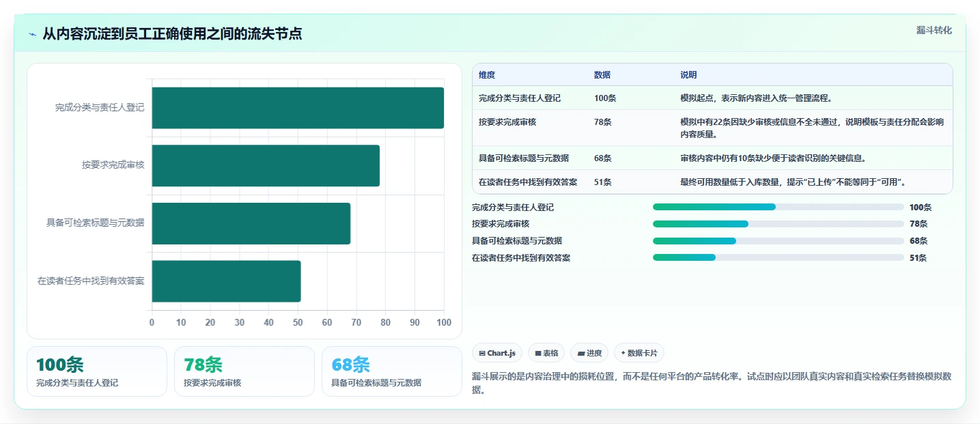Click the 100条 stat card
The width and height of the screenshot is (980, 424).
pos(97,371)
